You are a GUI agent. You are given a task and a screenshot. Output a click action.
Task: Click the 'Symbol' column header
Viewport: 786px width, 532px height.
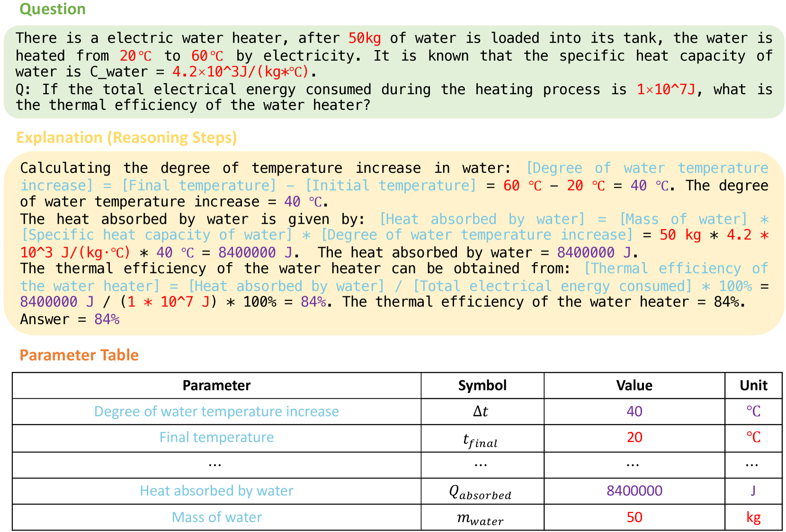coord(482,385)
